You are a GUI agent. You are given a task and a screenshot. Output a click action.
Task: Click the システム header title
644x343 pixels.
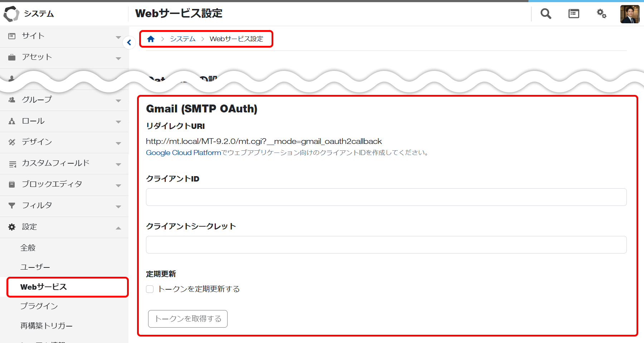click(39, 14)
